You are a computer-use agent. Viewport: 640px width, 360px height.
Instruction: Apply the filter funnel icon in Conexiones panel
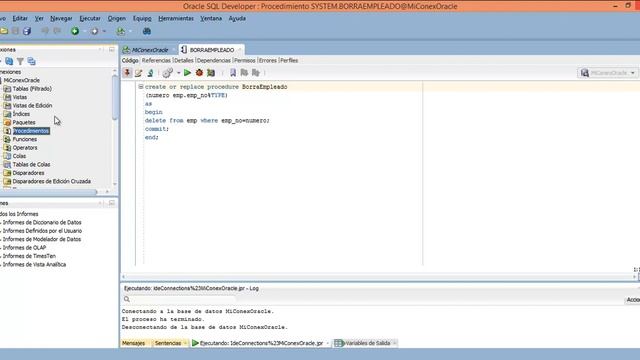coord(20,61)
